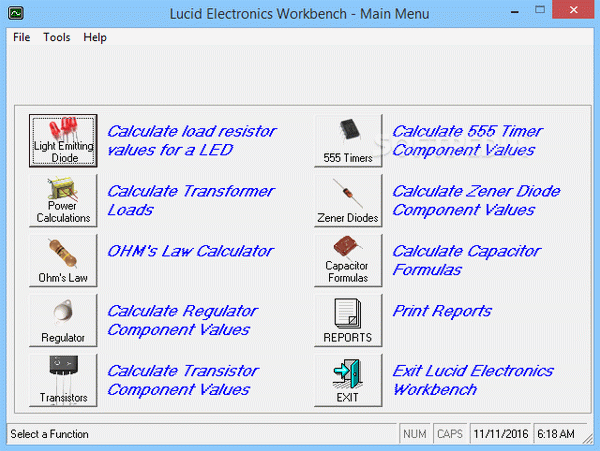This screenshot has width=600, height=451.
Task: Maximize the Main Menu window
Action: 540,10
